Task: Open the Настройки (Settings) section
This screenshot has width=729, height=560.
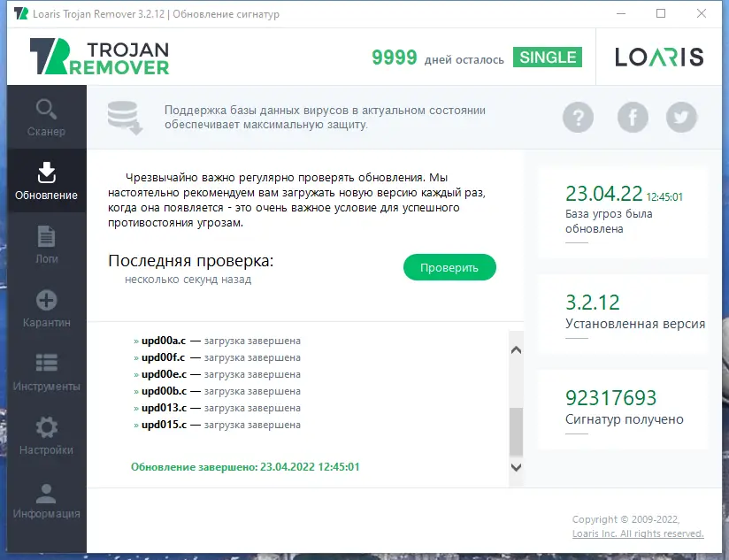Action: coord(46,435)
